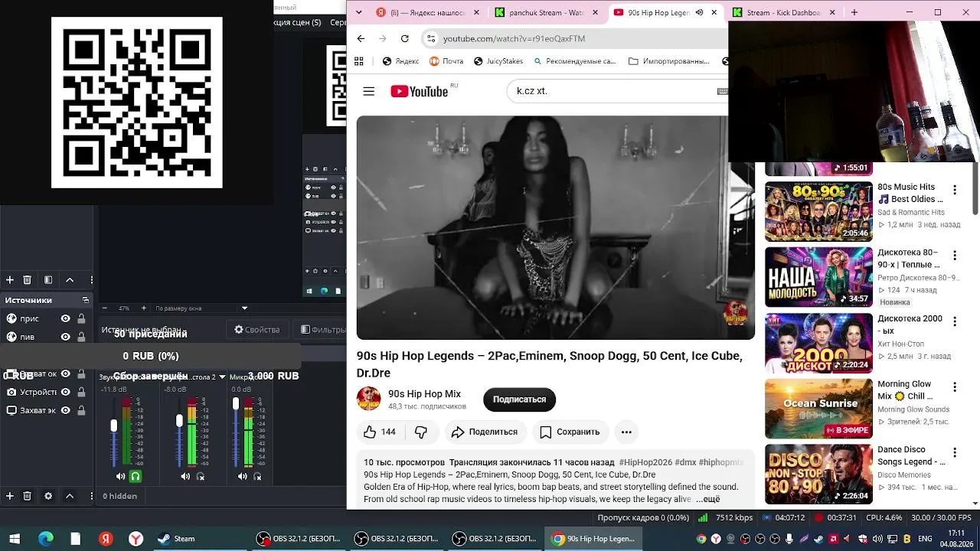Switch to the Stream - Kick Dashboard tab
The height and width of the screenshot is (551, 980).
[x=784, y=12]
